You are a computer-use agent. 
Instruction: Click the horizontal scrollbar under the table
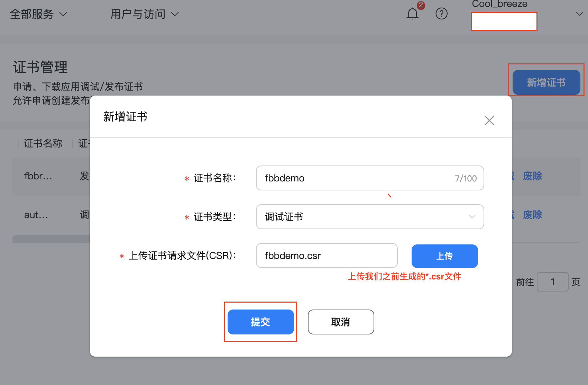pos(51,239)
